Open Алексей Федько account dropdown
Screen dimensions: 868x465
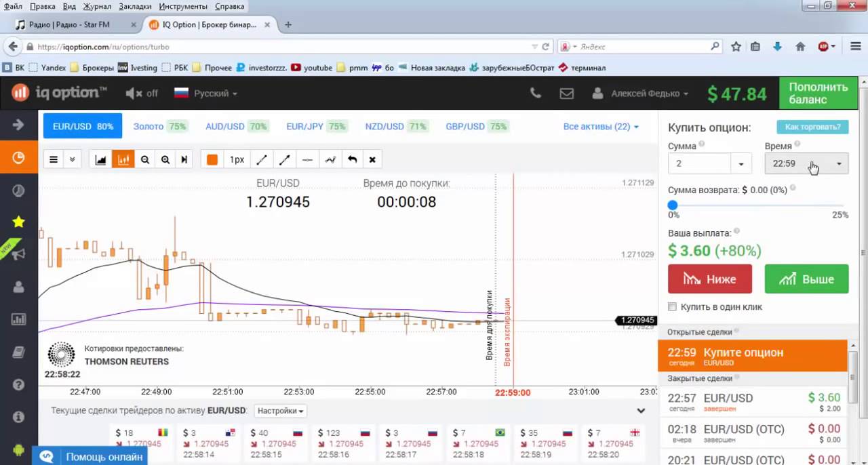click(641, 94)
